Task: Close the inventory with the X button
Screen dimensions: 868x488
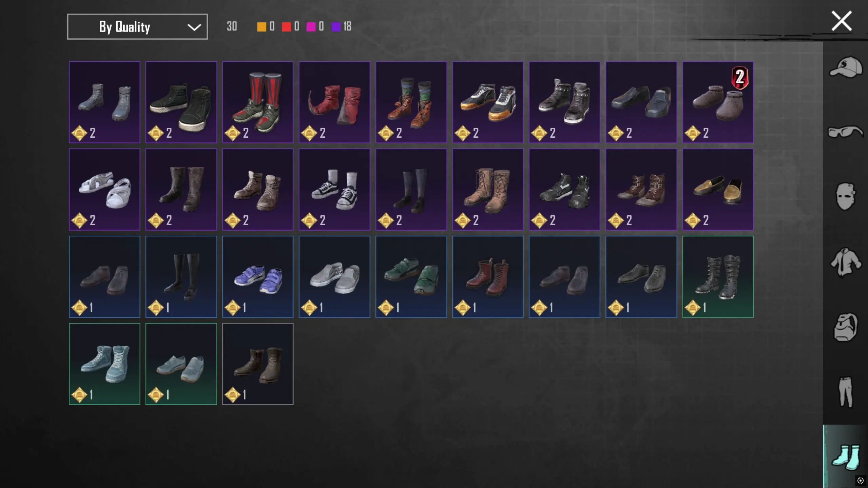Action: pyautogui.click(x=842, y=21)
